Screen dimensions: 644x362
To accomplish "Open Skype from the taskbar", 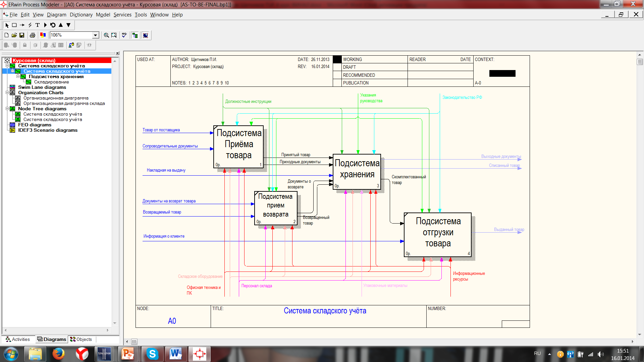I will 152,354.
